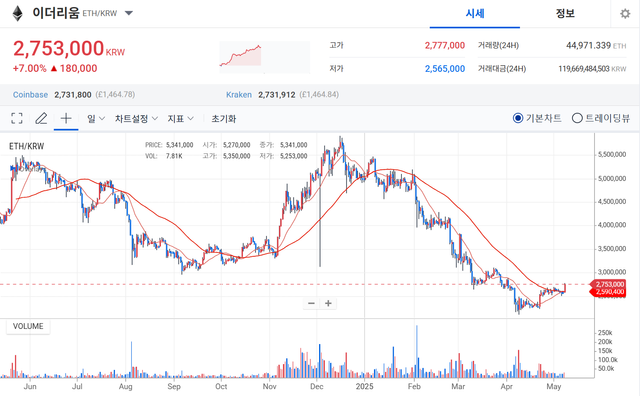Select the 기본차트 radio option
Viewport: 640px width, 396px height.
537,118
